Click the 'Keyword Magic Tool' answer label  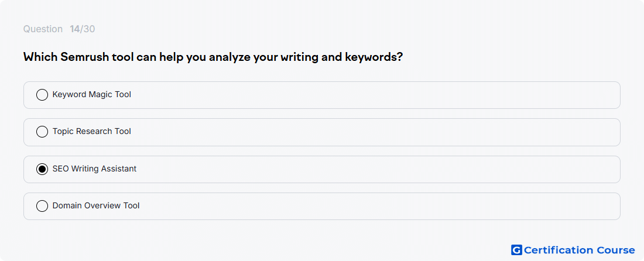[91, 95]
